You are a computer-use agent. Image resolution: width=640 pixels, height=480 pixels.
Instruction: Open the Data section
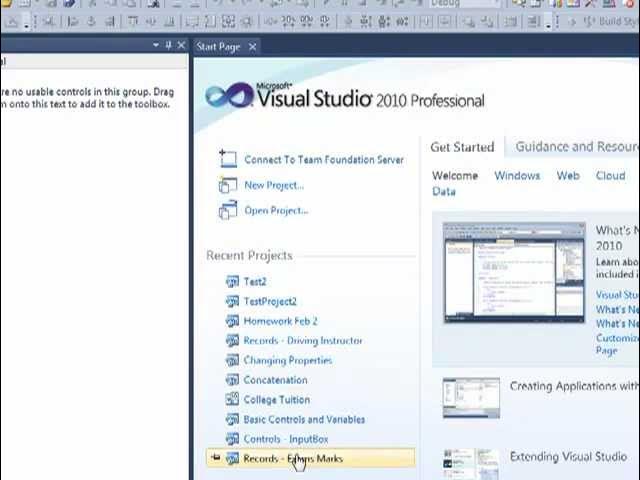tap(444, 191)
